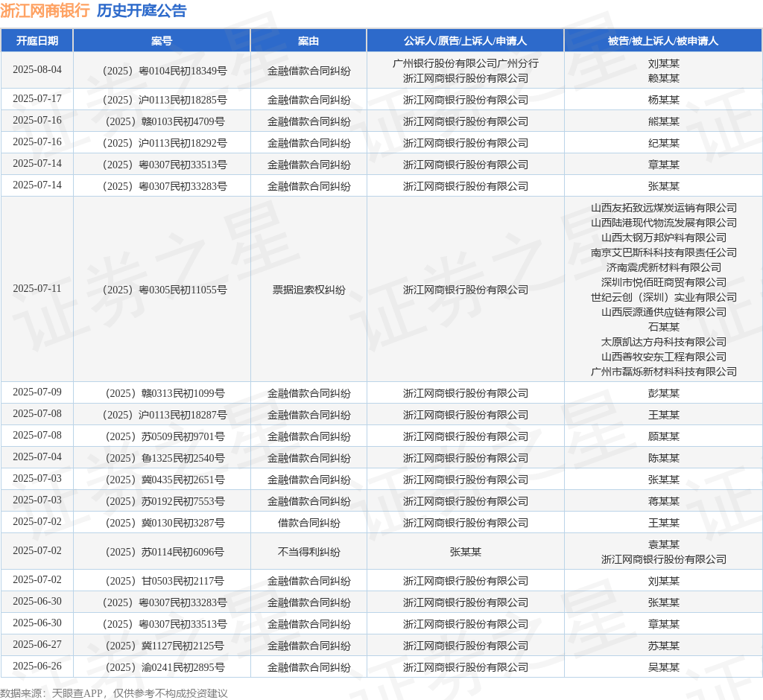Click date cell 2025-07-09
This screenshot has width=763, height=700.
point(37,392)
